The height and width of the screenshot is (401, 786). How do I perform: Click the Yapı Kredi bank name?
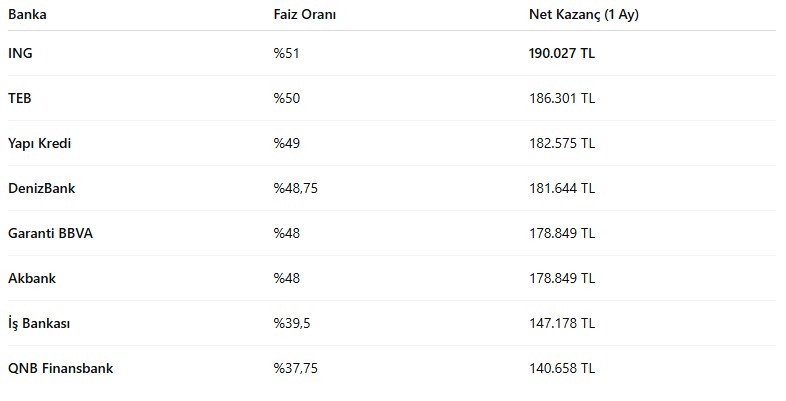coord(40,143)
